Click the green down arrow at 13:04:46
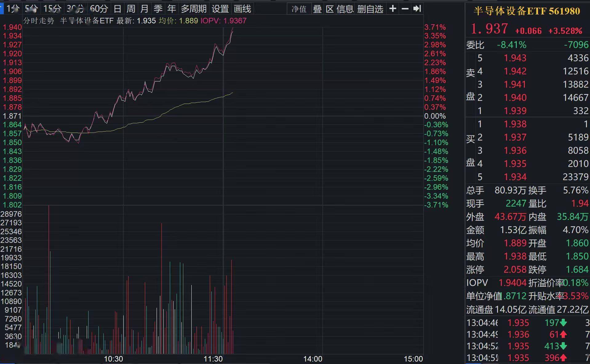 pos(563,322)
